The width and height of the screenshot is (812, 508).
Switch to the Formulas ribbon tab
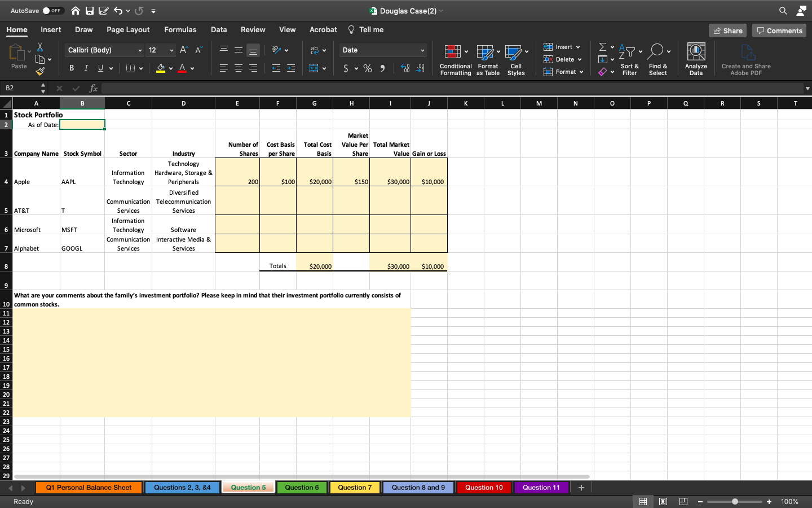click(180, 29)
